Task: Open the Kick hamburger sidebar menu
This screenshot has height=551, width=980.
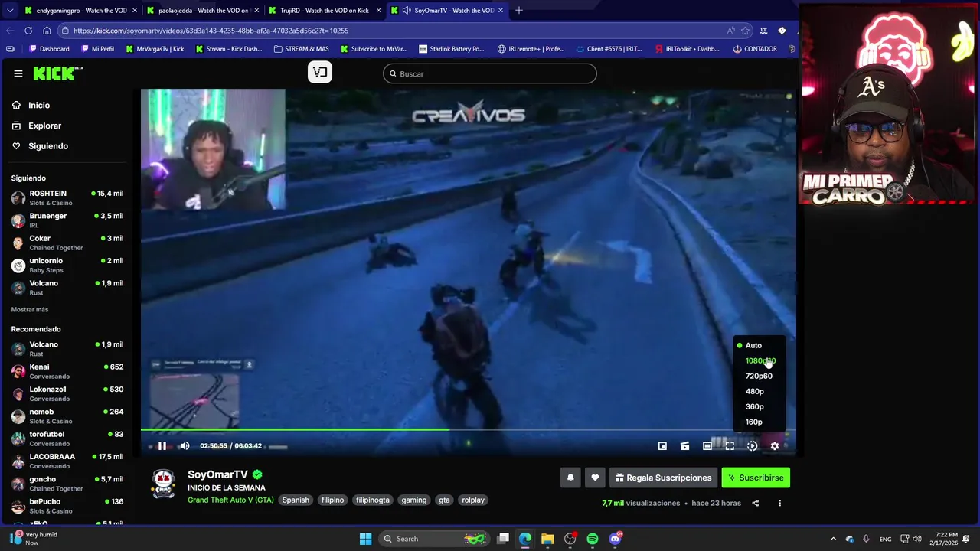Action: 18,73
